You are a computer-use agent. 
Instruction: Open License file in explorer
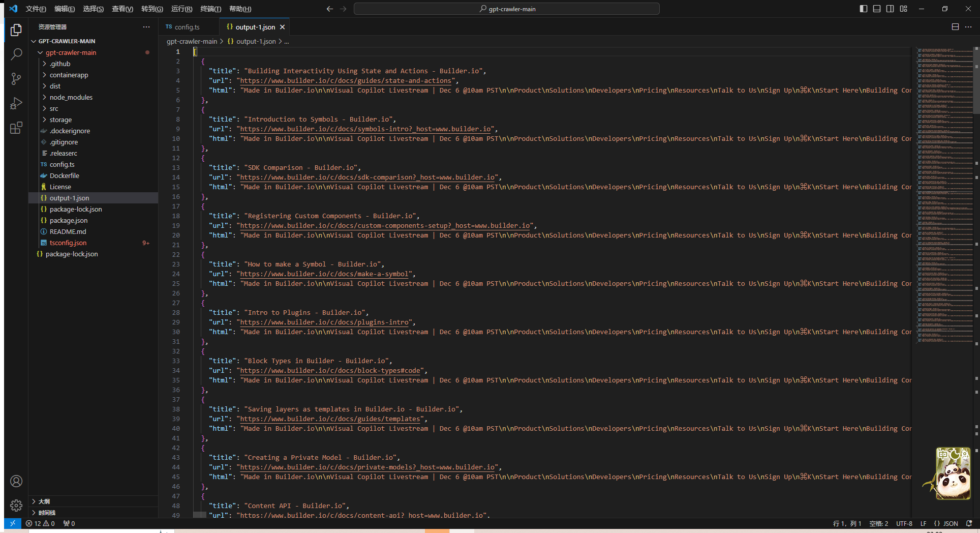click(x=60, y=187)
